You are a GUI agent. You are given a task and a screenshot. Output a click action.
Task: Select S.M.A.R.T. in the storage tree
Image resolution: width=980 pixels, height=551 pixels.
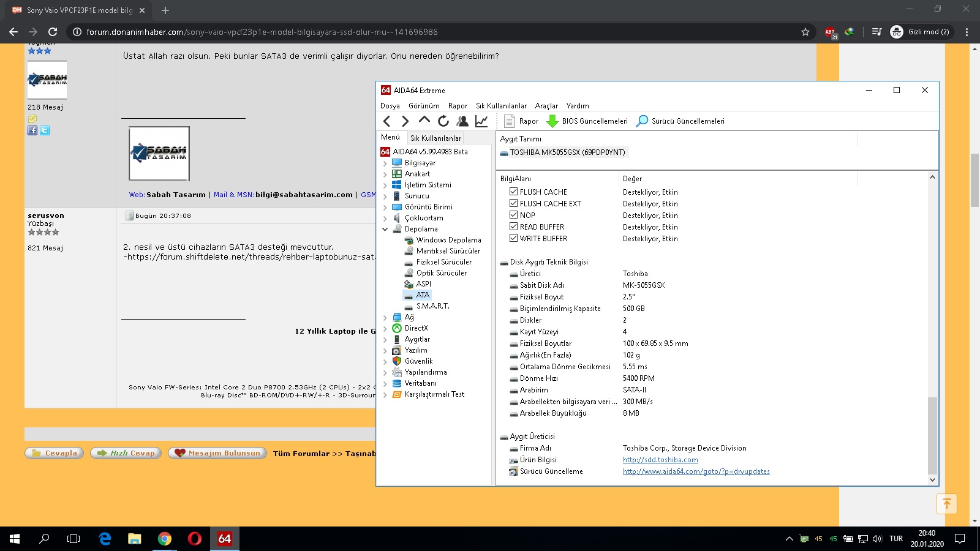pos(432,306)
